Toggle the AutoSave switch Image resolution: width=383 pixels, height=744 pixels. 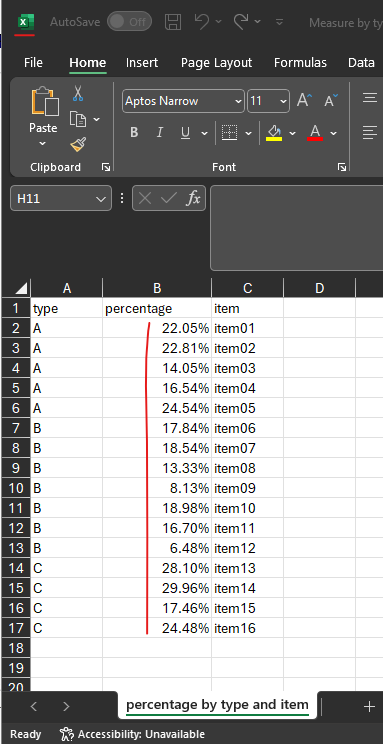tap(129, 22)
